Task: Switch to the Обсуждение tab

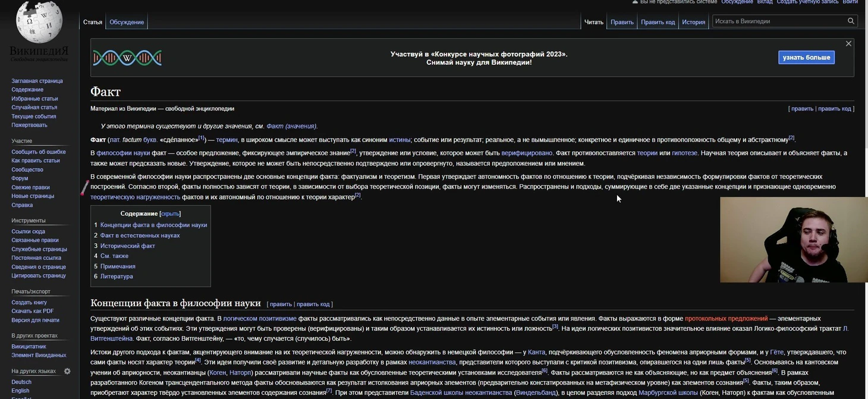Action: tap(127, 22)
